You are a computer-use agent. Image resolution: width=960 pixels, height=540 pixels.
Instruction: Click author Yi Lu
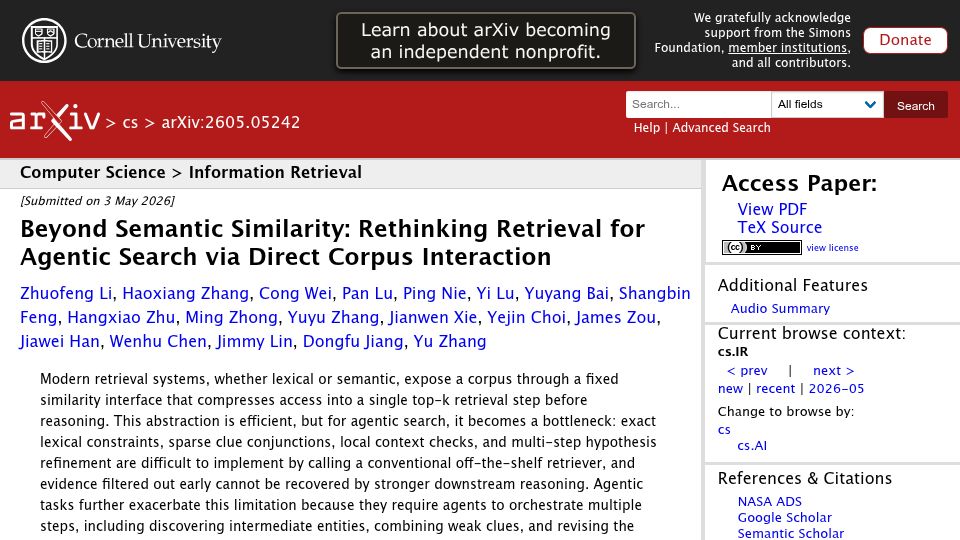coord(495,293)
